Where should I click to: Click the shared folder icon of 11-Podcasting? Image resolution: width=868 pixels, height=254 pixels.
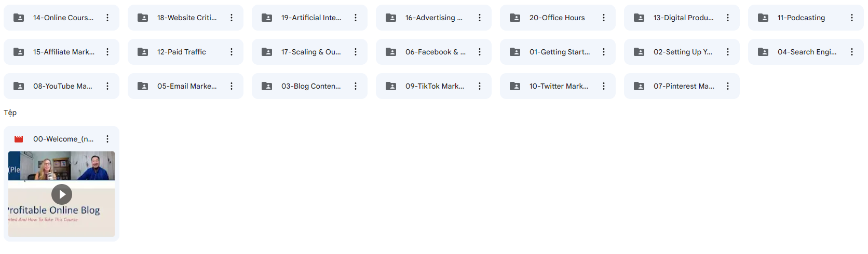click(763, 18)
